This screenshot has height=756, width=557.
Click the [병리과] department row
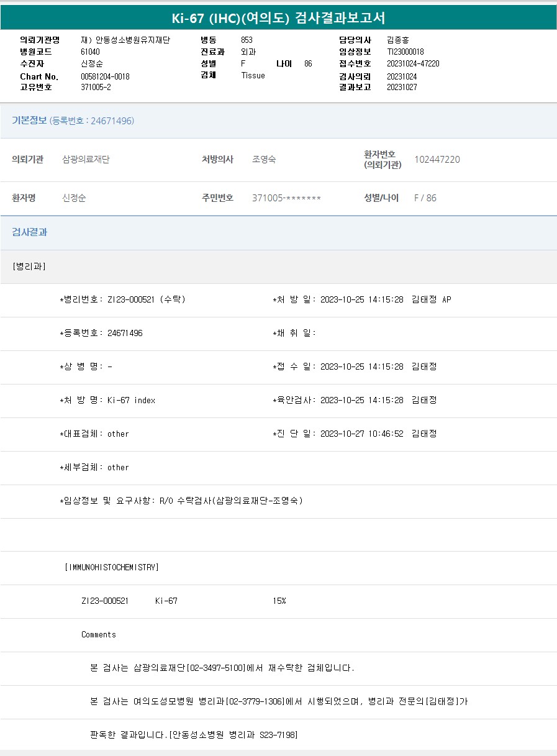click(x=29, y=266)
